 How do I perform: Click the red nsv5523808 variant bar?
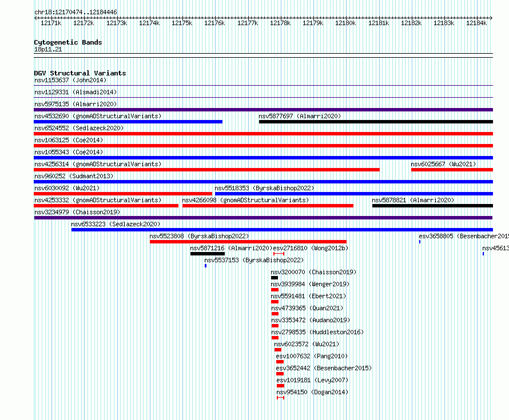[x=248, y=242]
